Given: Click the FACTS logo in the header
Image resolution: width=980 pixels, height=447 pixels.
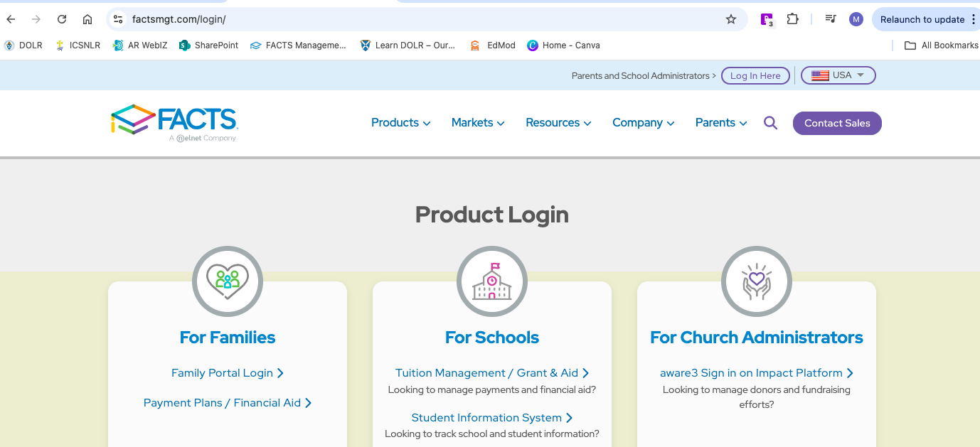Looking at the screenshot, I should pyautogui.click(x=174, y=123).
